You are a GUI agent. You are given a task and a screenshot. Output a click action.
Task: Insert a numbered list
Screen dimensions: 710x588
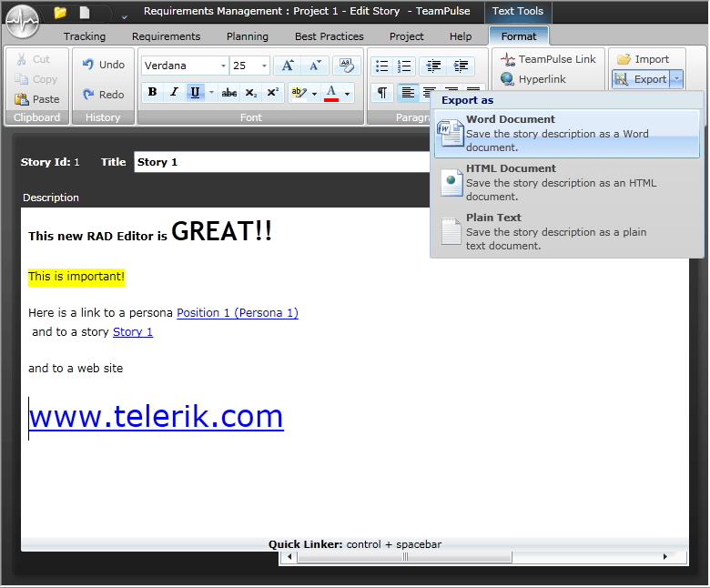[404, 66]
